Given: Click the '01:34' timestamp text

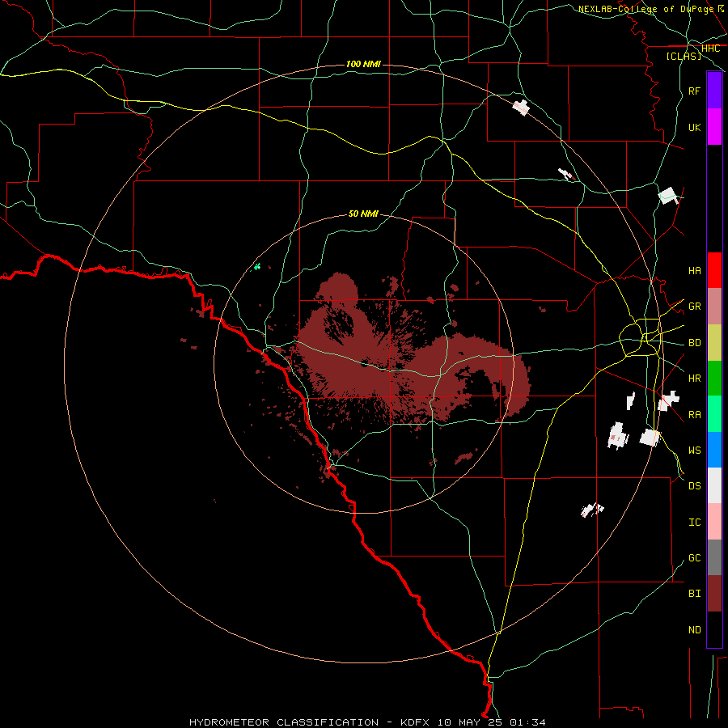Looking at the screenshot, I should [x=527, y=722].
